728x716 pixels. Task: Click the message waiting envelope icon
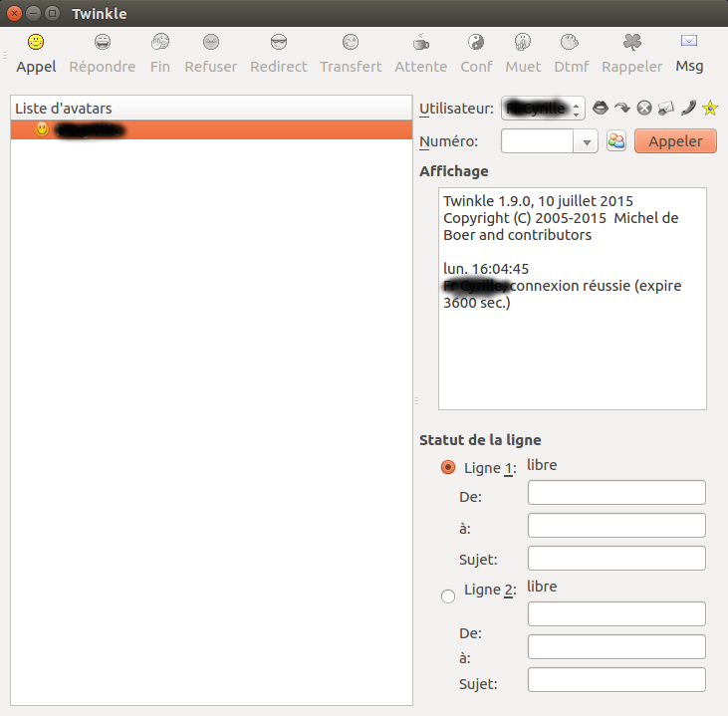(x=666, y=109)
